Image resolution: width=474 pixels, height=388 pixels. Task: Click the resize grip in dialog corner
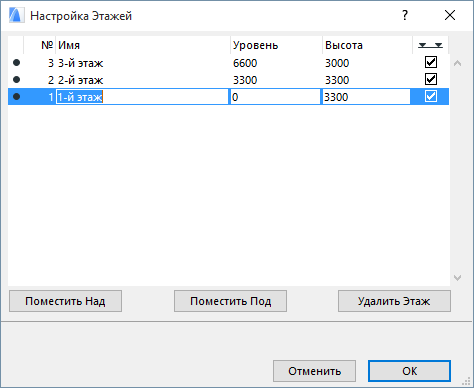click(x=466, y=381)
